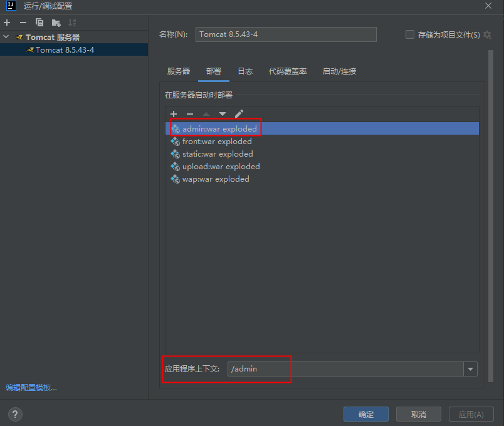This screenshot has width=504, height=426.
Task: Select the admin:war exploded row
Action: (322, 128)
